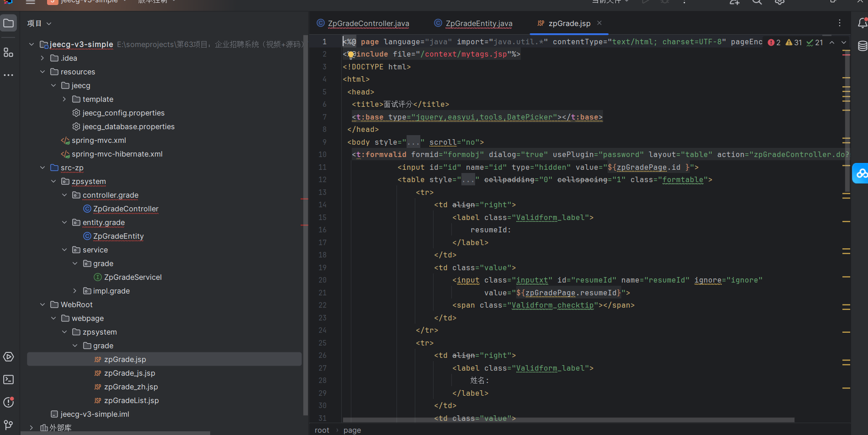Collapse the controller.grade package

[x=64, y=195]
